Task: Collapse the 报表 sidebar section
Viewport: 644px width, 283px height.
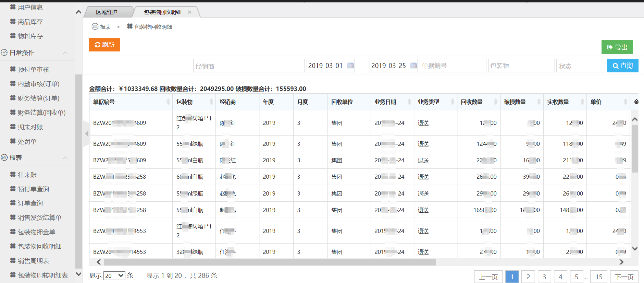Action: click(65, 157)
